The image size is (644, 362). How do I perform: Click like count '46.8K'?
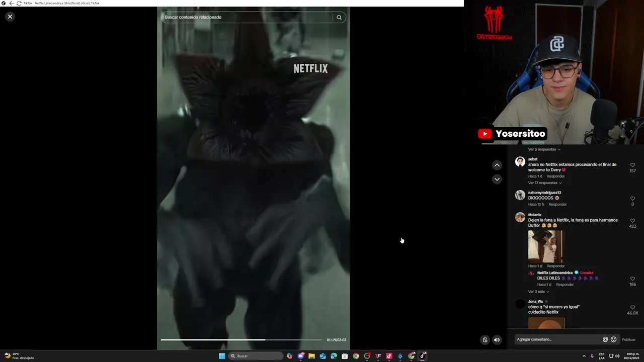coord(632,313)
